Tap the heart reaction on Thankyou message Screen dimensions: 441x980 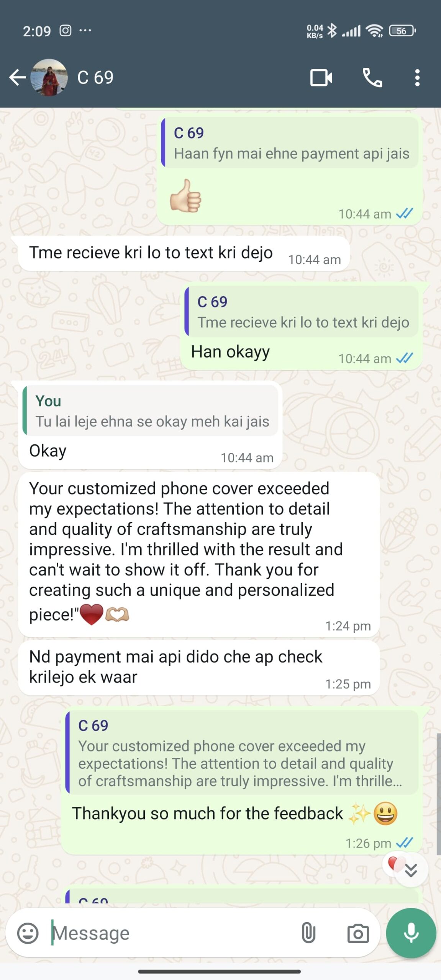tap(393, 864)
